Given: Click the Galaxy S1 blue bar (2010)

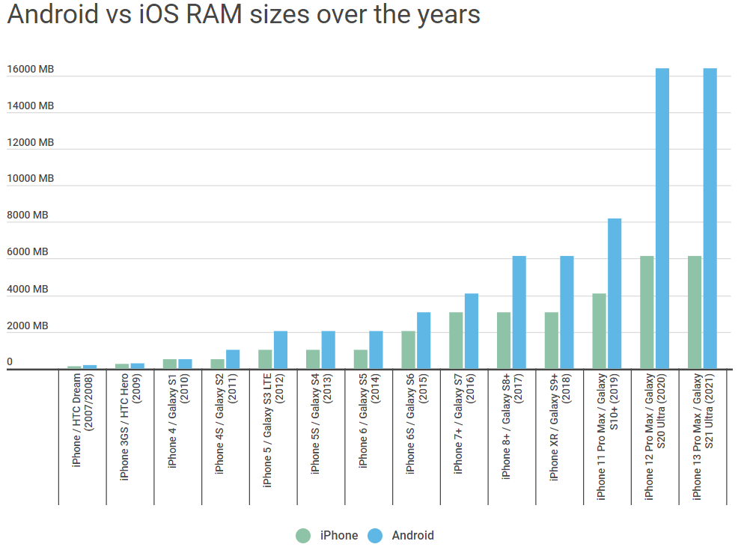Looking at the screenshot, I should tap(185, 364).
